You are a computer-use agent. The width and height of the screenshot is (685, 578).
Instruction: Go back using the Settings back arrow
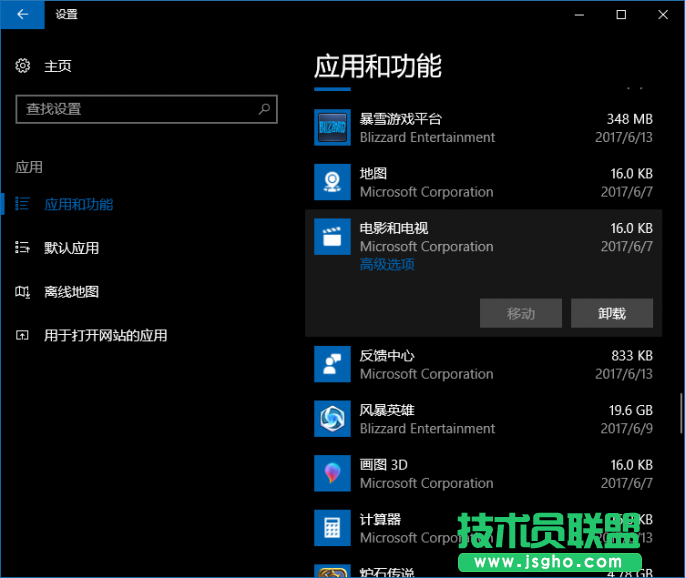click(22, 14)
